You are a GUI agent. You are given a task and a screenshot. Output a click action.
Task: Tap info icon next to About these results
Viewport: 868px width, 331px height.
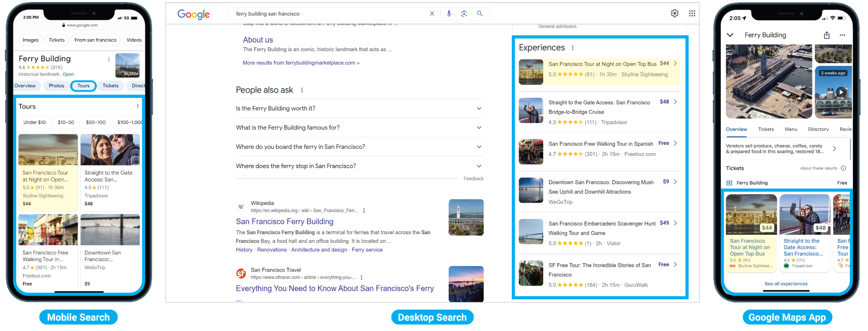(x=844, y=169)
